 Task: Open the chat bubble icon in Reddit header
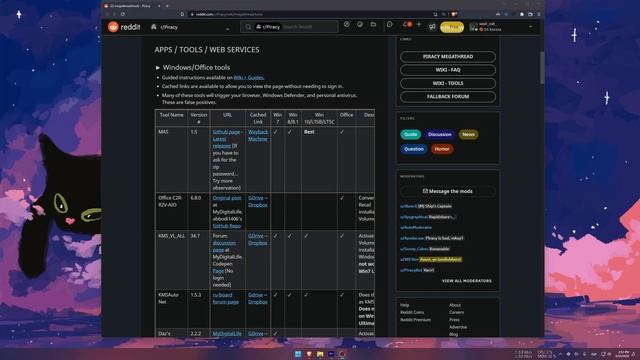389,24
